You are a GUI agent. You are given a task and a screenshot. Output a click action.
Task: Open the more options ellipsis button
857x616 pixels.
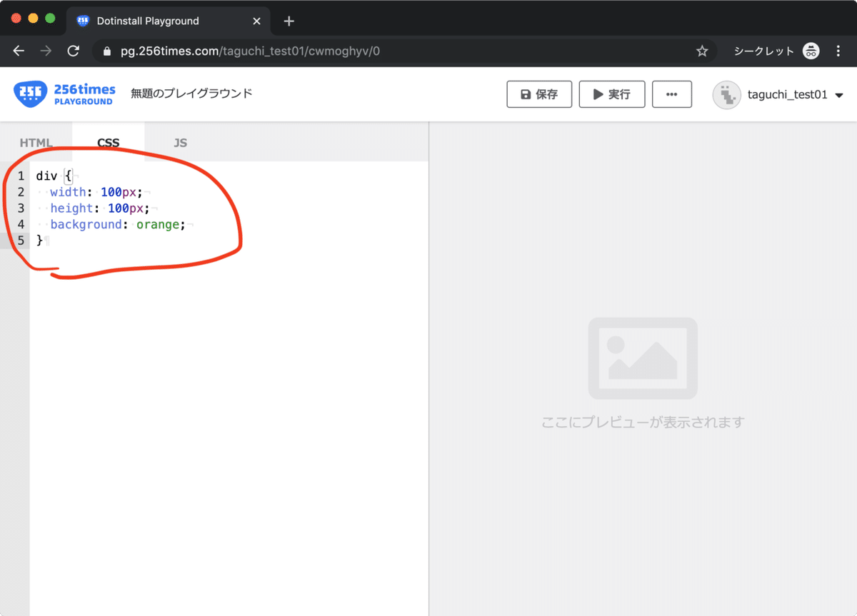pyautogui.click(x=672, y=94)
